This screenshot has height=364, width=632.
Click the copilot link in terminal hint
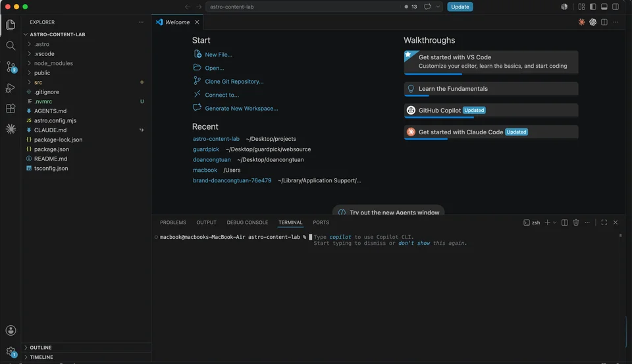pyautogui.click(x=340, y=237)
